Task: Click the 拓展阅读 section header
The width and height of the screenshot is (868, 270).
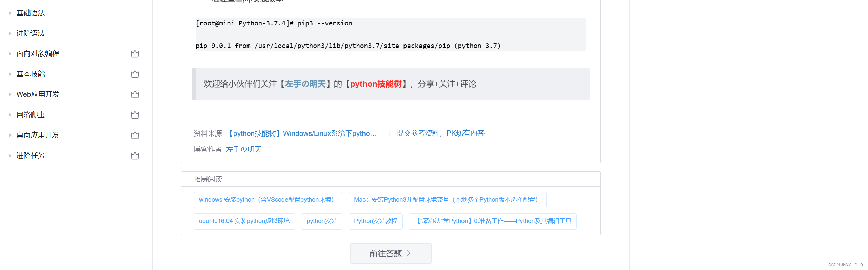Action: 208,179
